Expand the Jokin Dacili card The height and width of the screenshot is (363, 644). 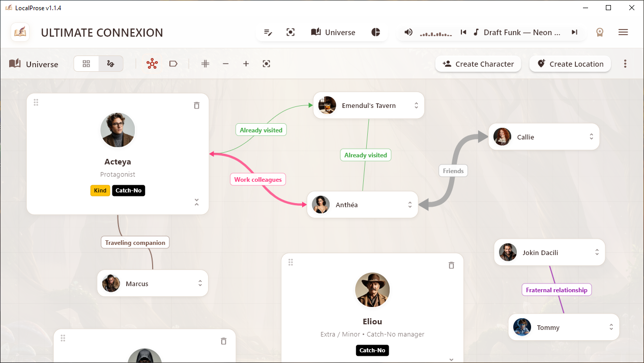click(597, 253)
